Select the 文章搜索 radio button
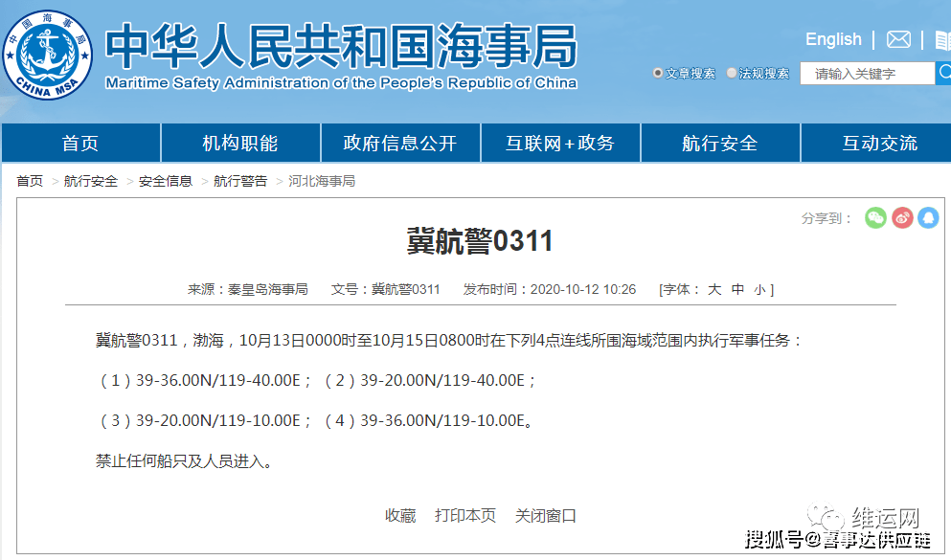 pos(657,74)
